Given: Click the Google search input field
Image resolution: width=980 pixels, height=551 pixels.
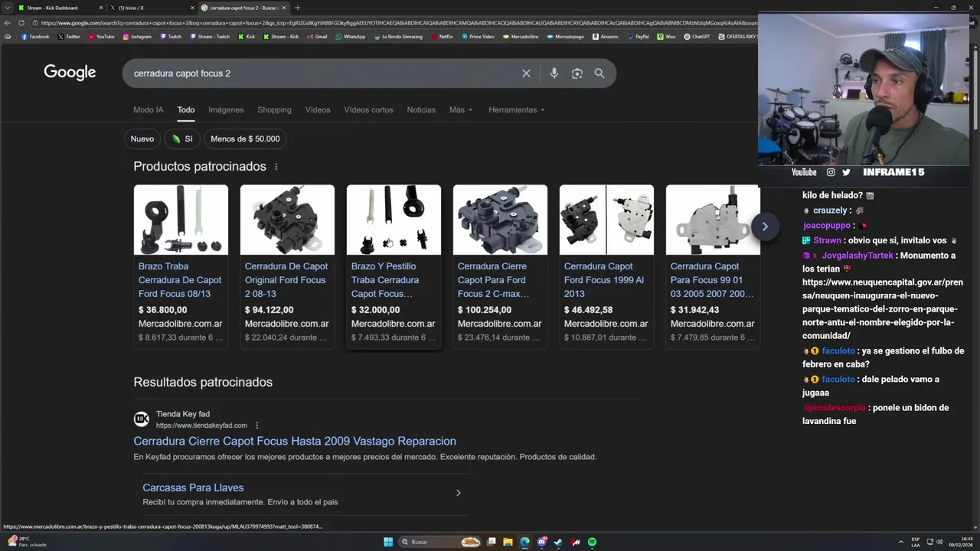Looking at the screenshot, I should click(322, 73).
